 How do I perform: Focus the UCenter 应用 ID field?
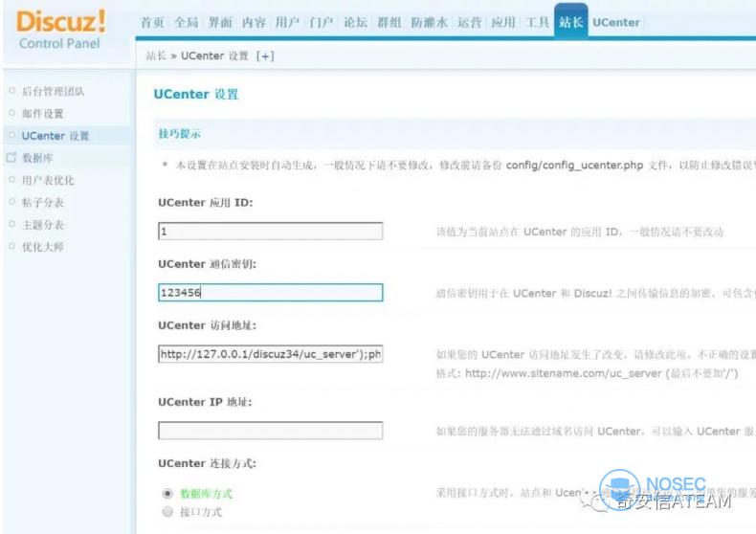click(x=271, y=232)
